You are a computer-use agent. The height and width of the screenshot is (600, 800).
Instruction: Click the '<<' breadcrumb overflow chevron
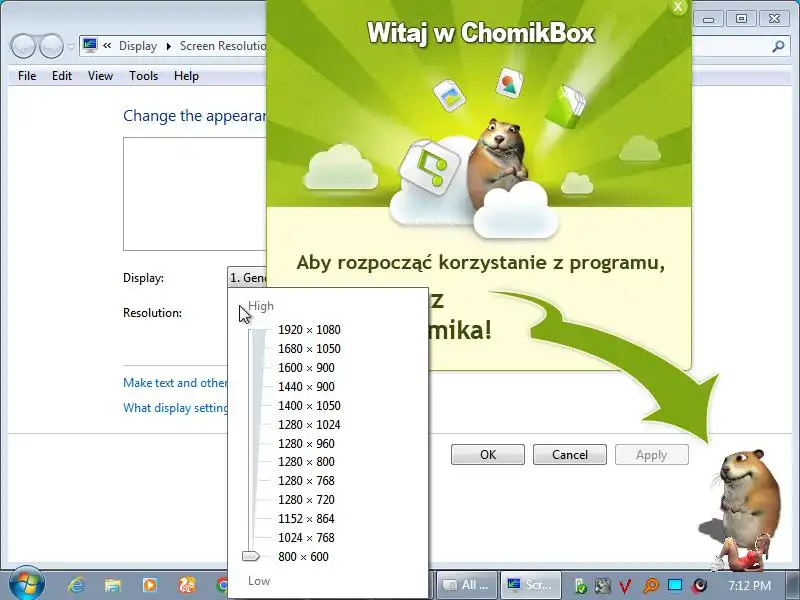[x=107, y=46]
